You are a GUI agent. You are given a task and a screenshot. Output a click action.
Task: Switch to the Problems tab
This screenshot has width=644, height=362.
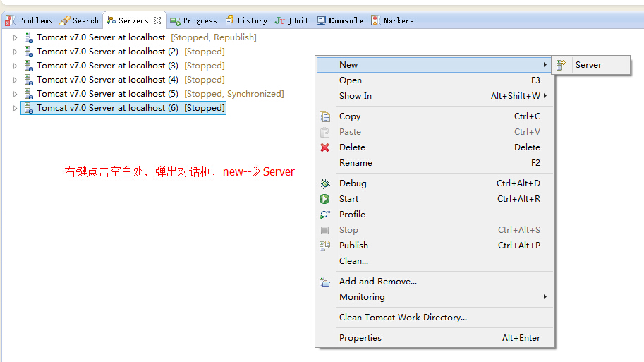pyautogui.click(x=29, y=20)
